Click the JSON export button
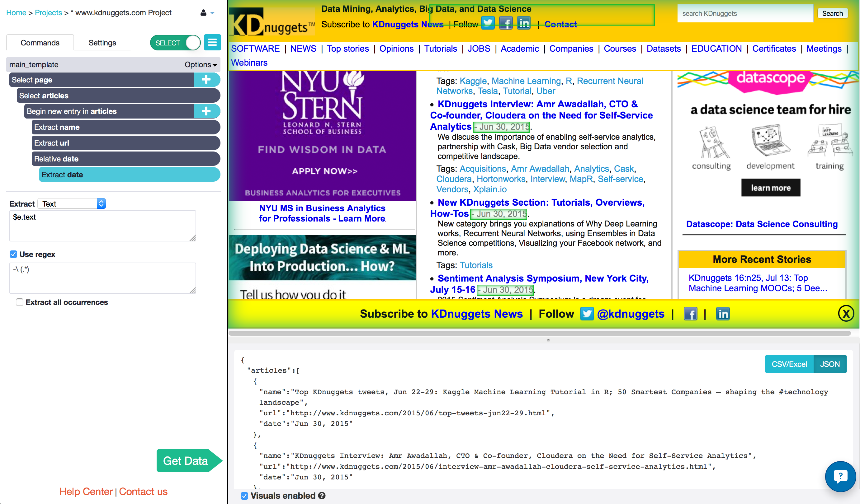860x504 pixels. 829,364
